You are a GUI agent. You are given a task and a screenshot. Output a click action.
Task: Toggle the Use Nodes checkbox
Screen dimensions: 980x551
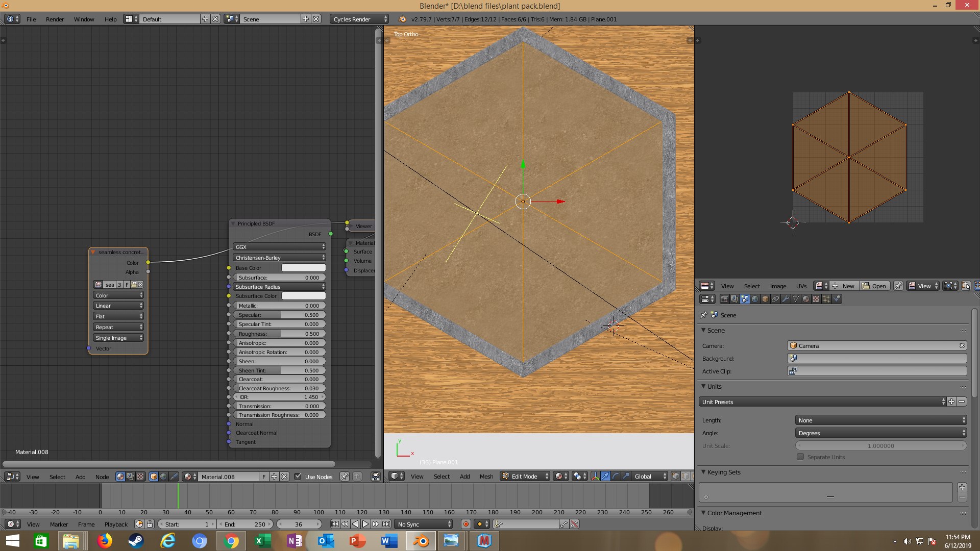pyautogui.click(x=298, y=477)
